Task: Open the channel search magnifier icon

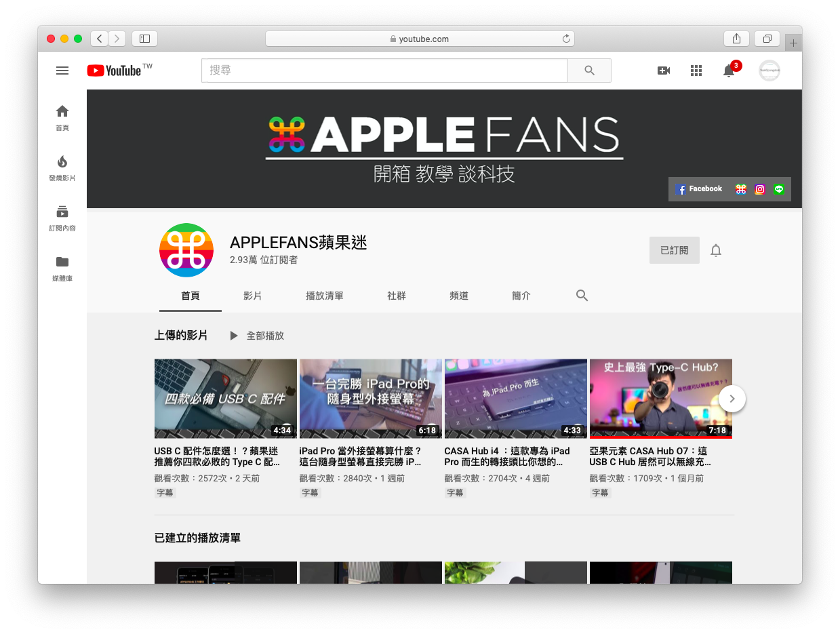Action: coord(582,296)
